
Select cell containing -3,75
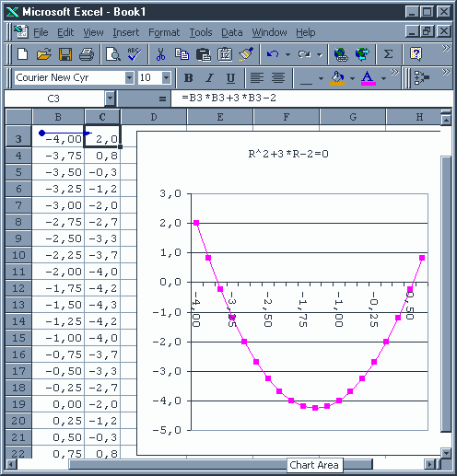[58, 156]
